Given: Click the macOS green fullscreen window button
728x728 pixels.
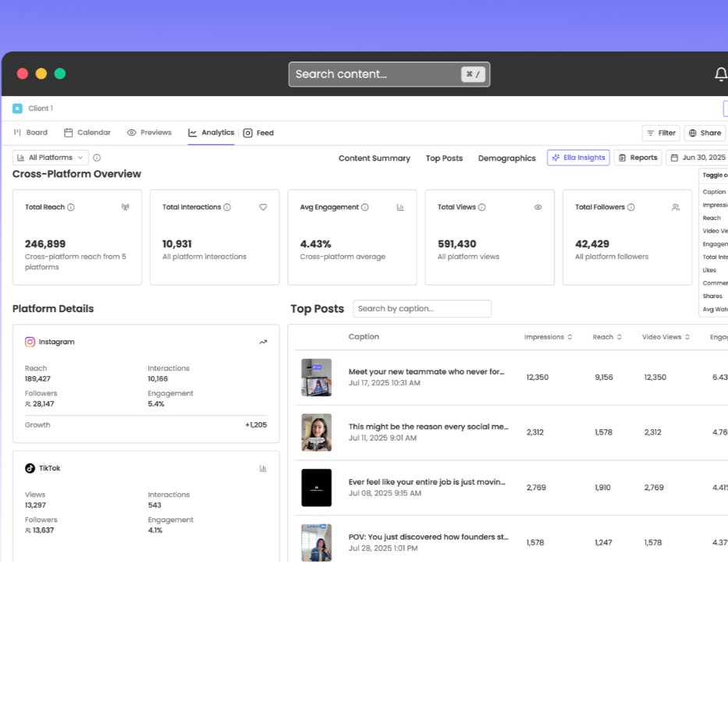Looking at the screenshot, I should (60, 74).
